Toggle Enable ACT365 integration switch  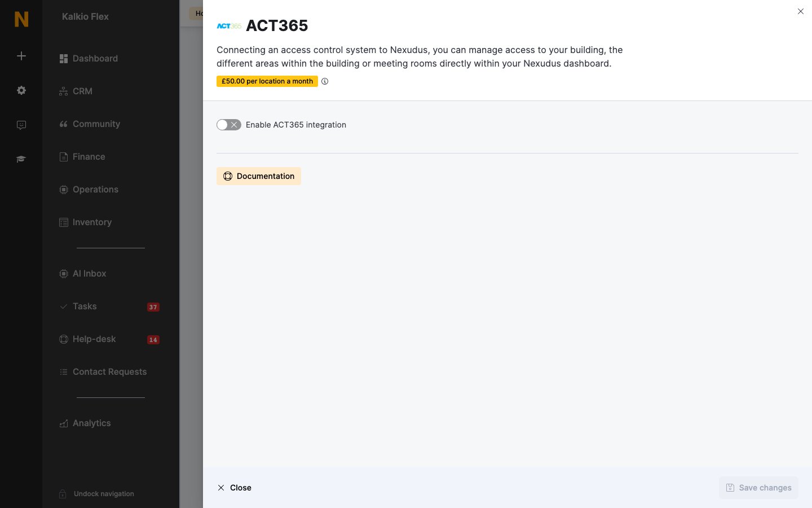tap(229, 125)
